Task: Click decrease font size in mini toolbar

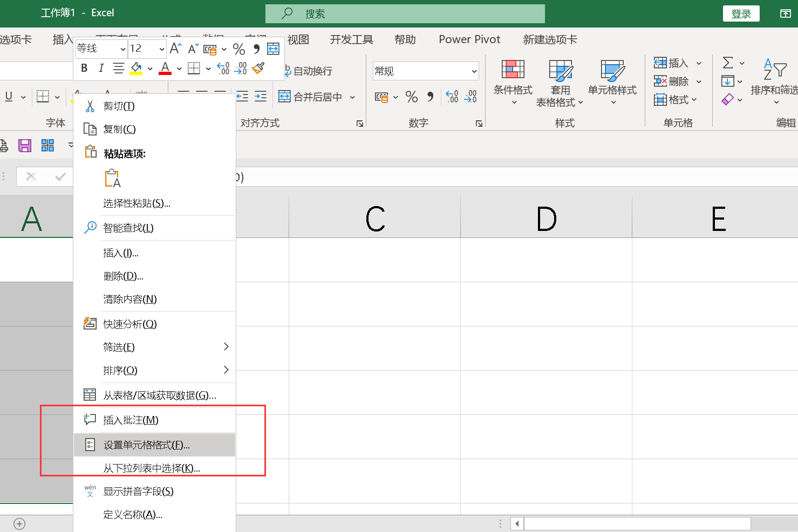Action: [x=193, y=49]
